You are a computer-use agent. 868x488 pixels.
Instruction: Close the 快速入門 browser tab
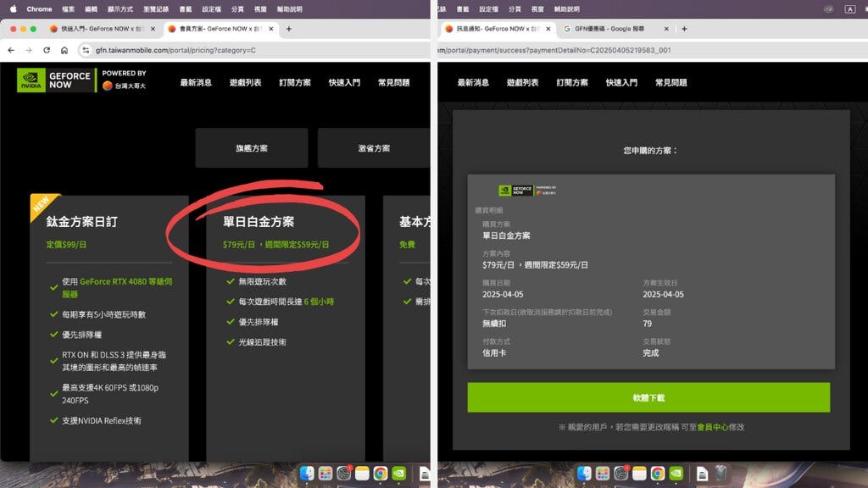click(153, 29)
